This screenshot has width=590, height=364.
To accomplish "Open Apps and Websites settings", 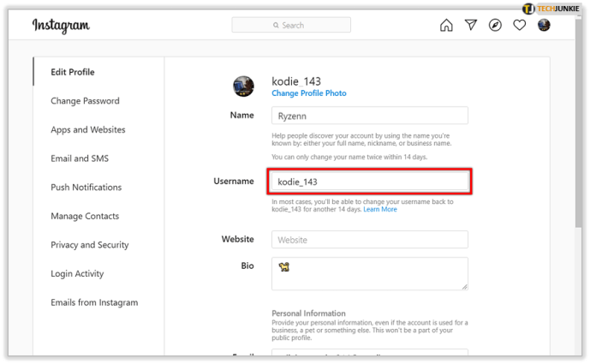I will click(x=88, y=130).
